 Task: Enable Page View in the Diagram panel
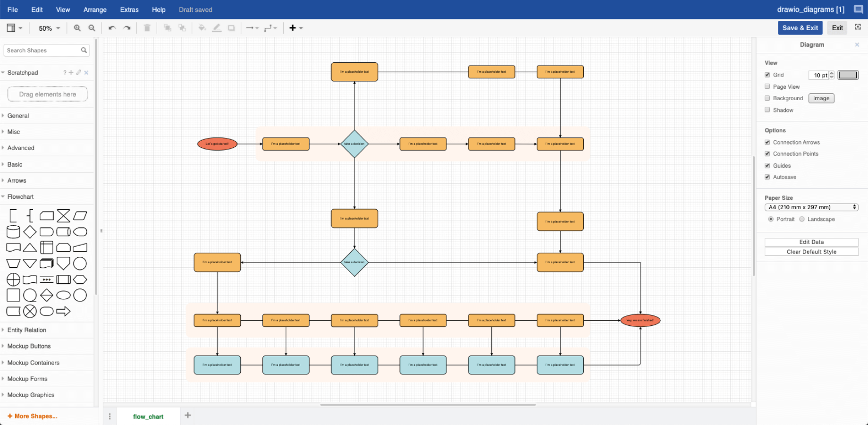[x=767, y=86]
